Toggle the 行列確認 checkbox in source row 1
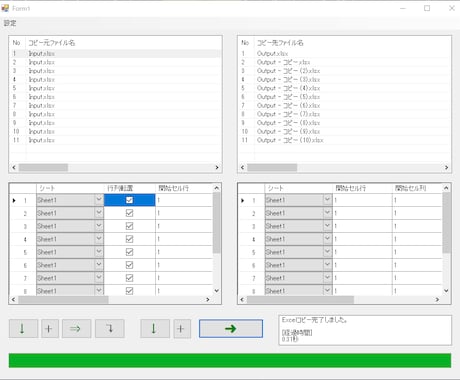Viewport: 460px width, 380px height. coord(129,200)
